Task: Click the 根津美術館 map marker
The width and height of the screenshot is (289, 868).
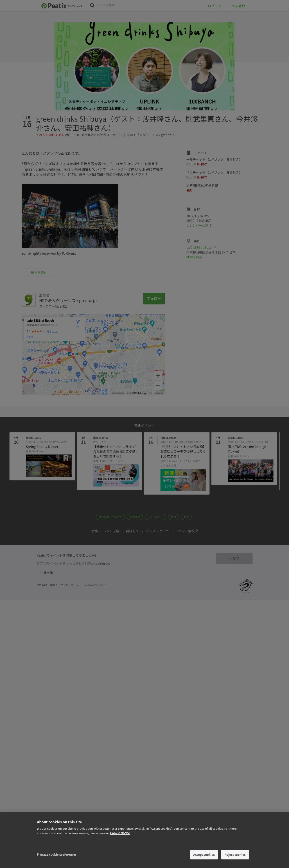Action: 152,323
